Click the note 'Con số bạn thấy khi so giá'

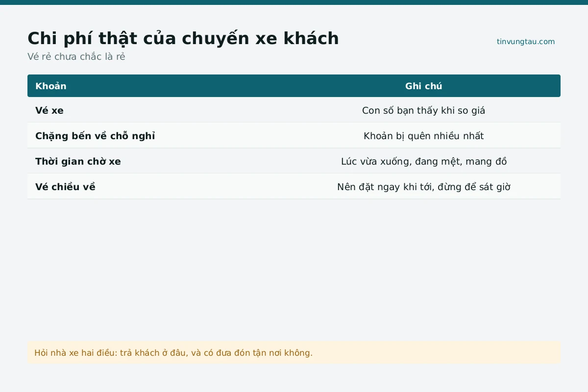click(424, 110)
